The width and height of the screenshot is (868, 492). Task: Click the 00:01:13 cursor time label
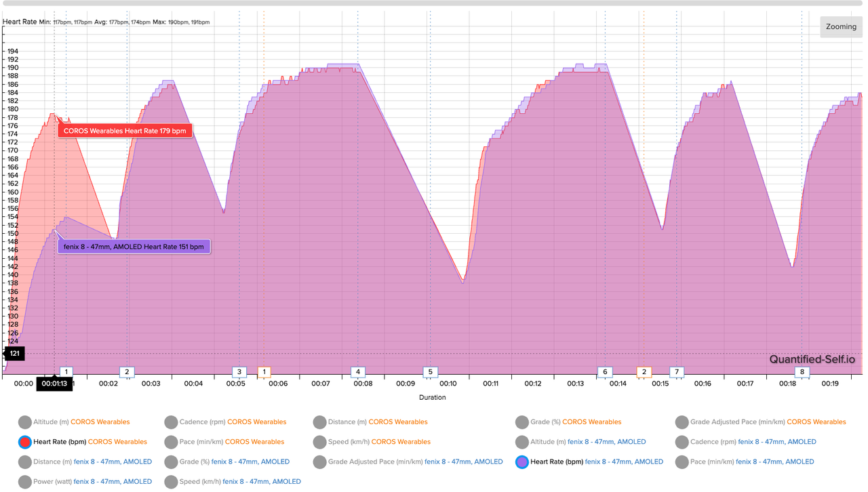54,384
